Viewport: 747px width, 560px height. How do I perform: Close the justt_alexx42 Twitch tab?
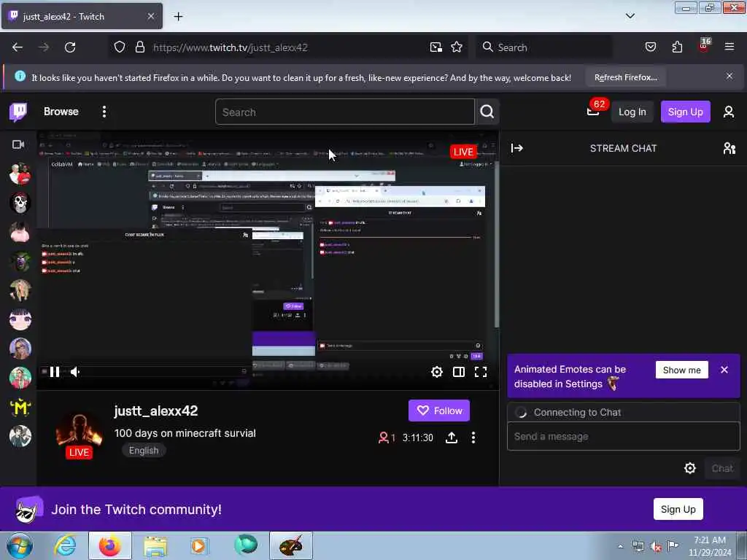click(150, 17)
